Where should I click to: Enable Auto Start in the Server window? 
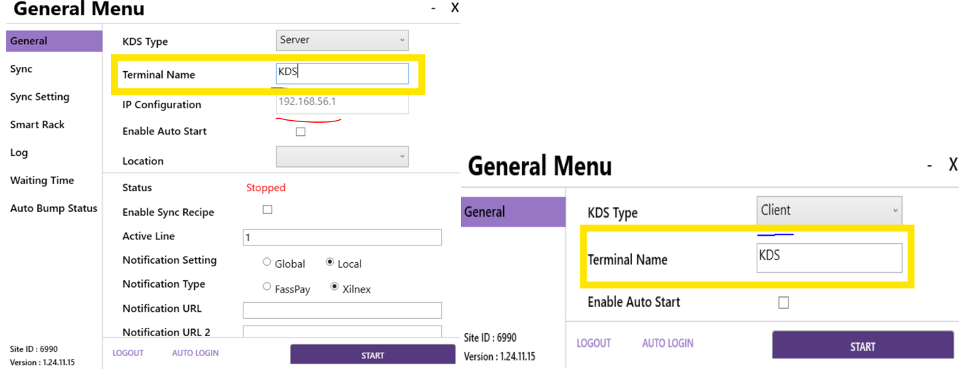pos(300,132)
